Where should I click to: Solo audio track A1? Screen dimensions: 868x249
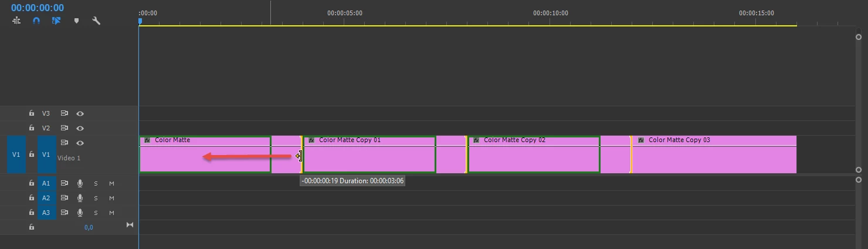click(x=96, y=183)
